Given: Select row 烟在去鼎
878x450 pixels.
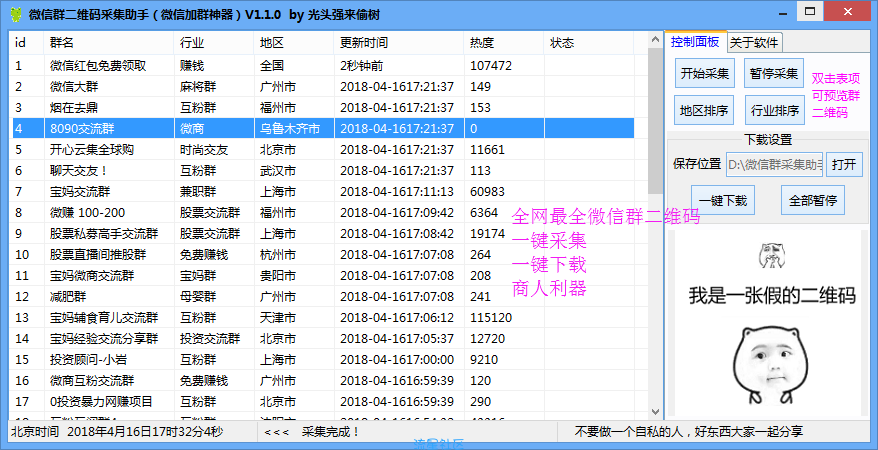Looking at the screenshot, I should coord(323,107).
